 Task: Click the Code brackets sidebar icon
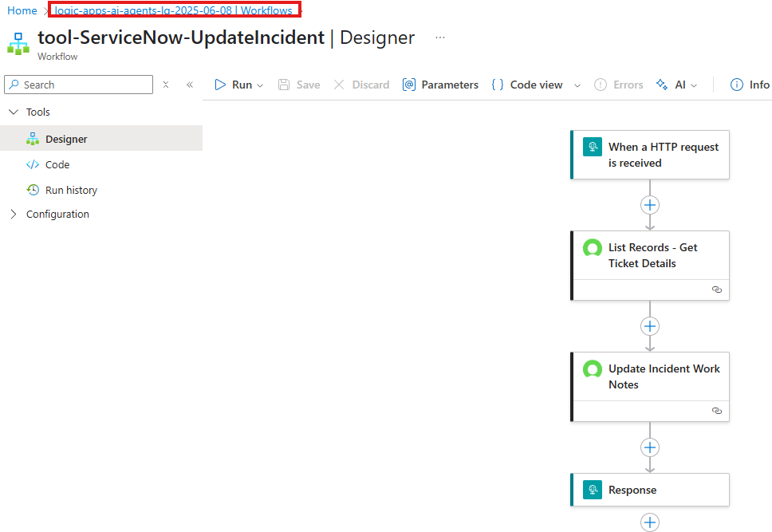coord(33,164)
